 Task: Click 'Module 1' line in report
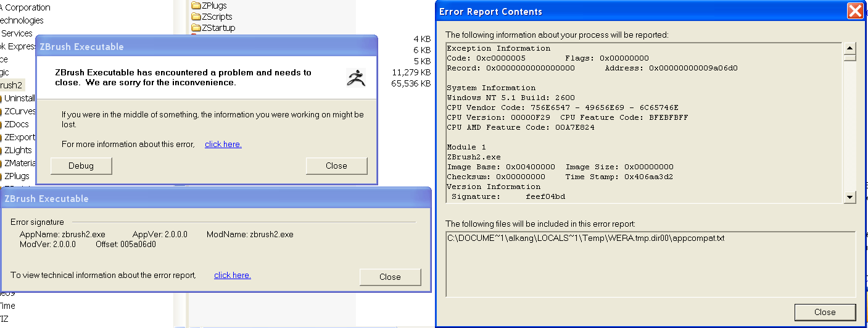click(466, 147)
